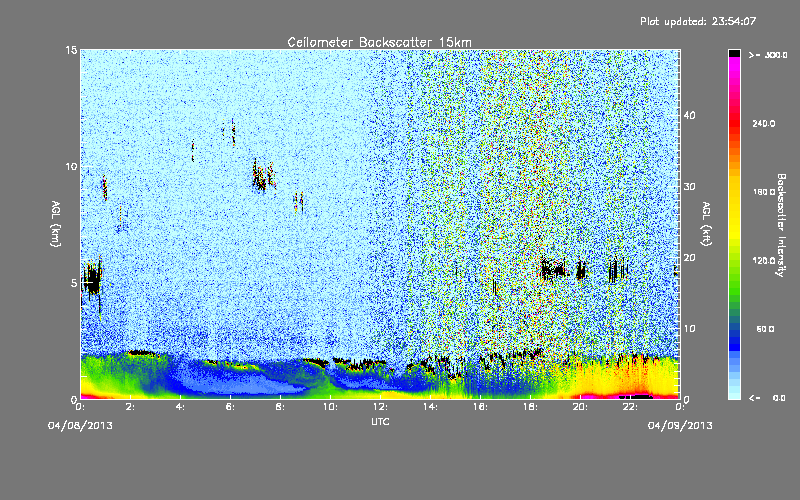Click the 40 kft tick label
The image size is (800, 500).
point(689,115)
